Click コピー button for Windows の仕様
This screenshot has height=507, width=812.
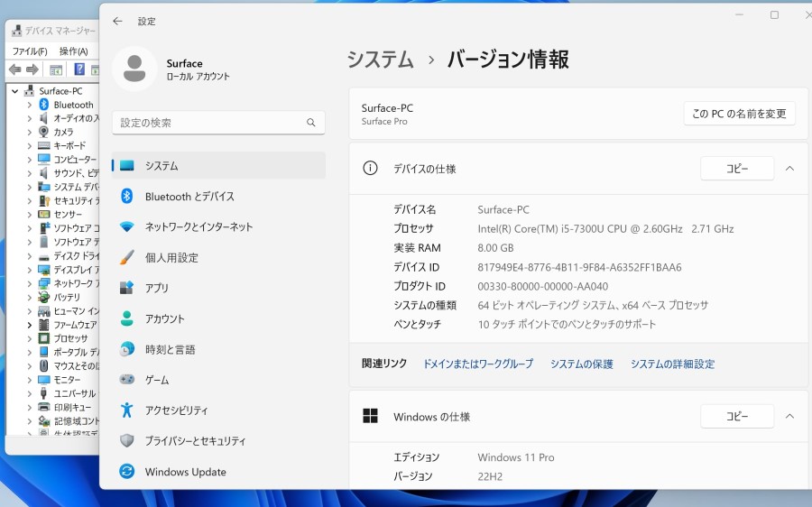pos(737,416)
